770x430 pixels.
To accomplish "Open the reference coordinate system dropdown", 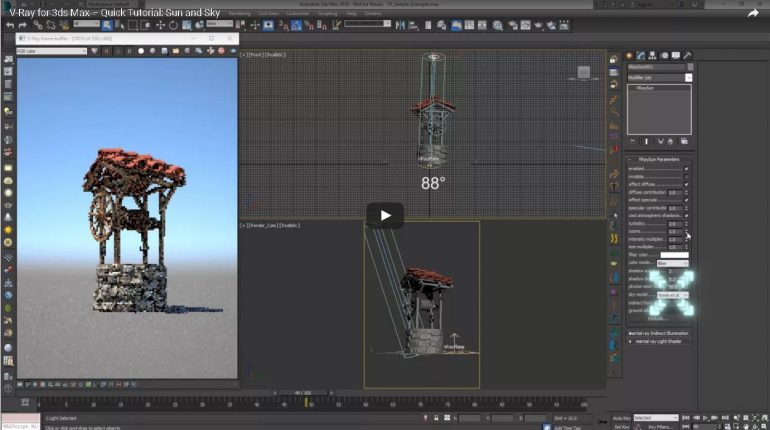I will 220,24.
